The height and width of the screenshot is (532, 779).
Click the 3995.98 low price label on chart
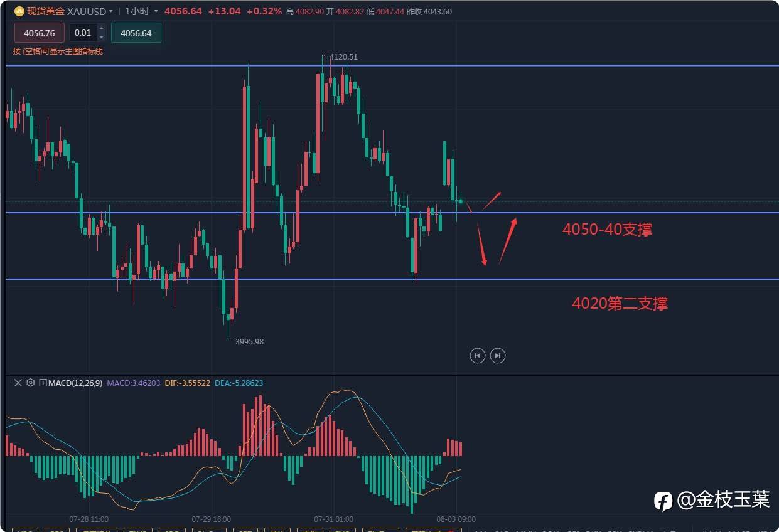(249, 342)
